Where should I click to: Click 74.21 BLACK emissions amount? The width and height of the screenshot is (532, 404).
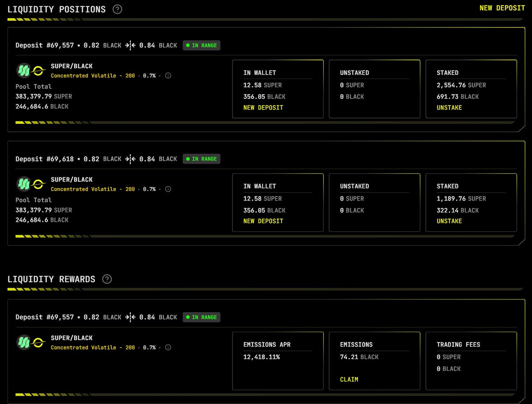(x=359, y=357)
